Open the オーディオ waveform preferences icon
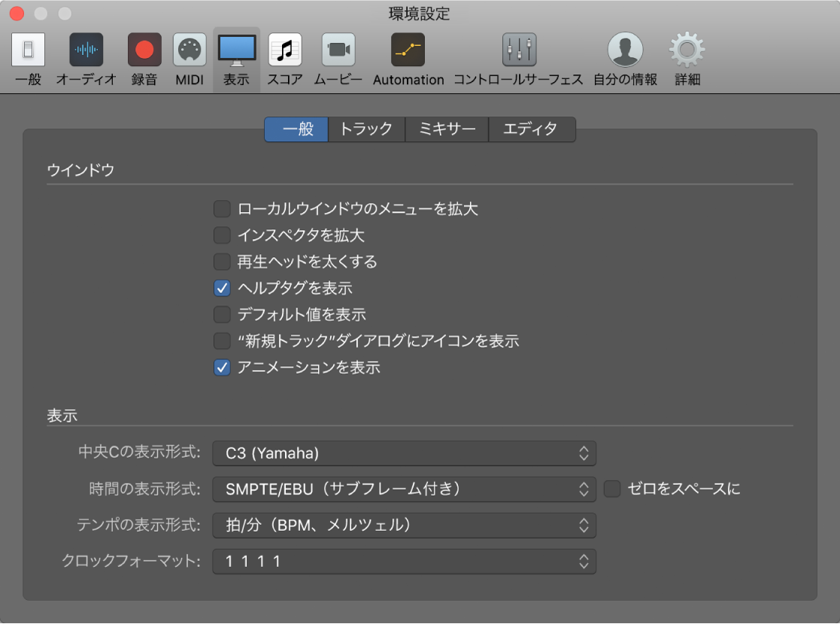The height and width of the screenshot is (624, 840). tap(86, 50)
